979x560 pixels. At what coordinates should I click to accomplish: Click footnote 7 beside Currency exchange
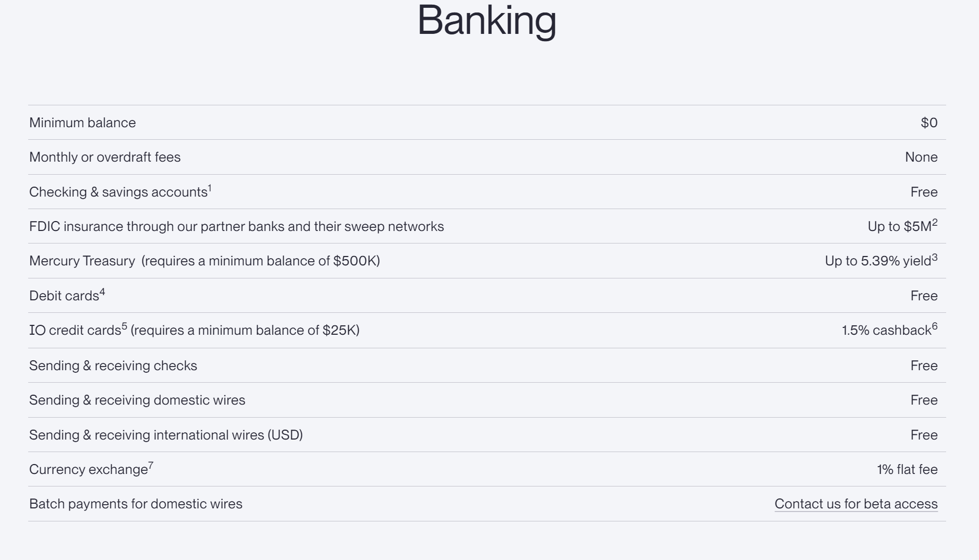(151, 465)
